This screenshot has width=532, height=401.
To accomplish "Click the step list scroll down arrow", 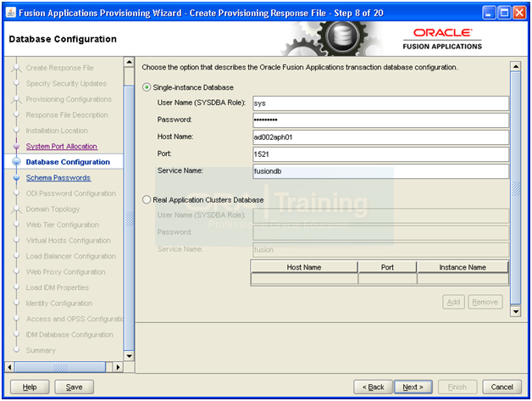I will click(x=129, y=356).
